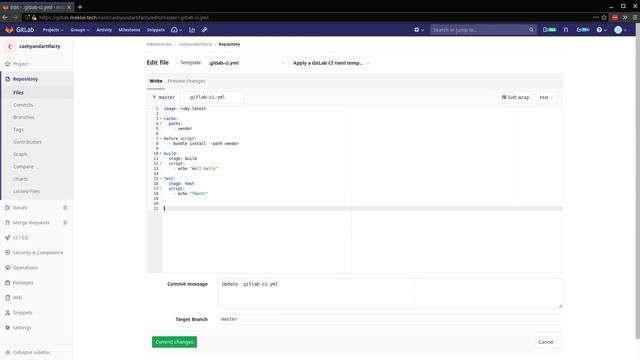Open the Admin Area wrench icon
Screen dimensions: 640x360
[205, 30]
